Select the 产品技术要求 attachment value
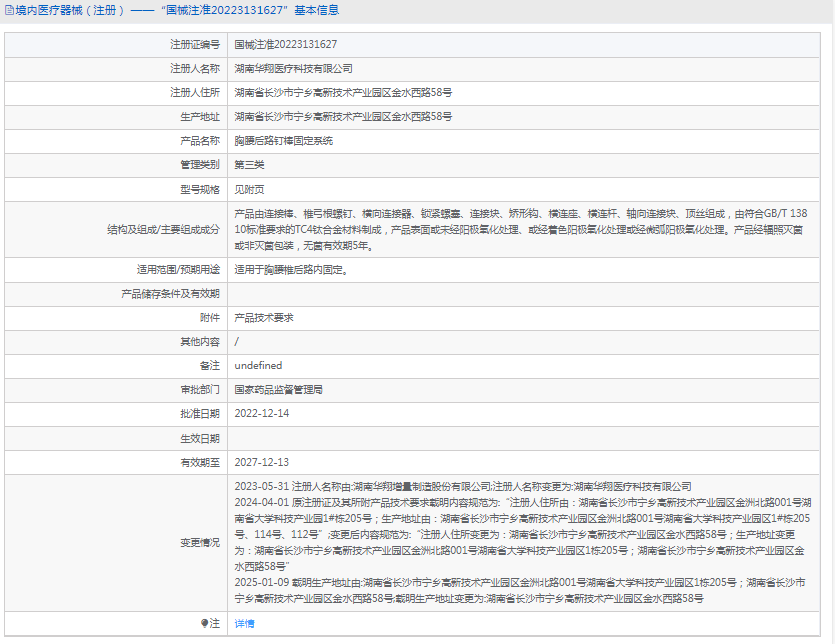Viewport: 835px width, 644px height. (264, 317)
